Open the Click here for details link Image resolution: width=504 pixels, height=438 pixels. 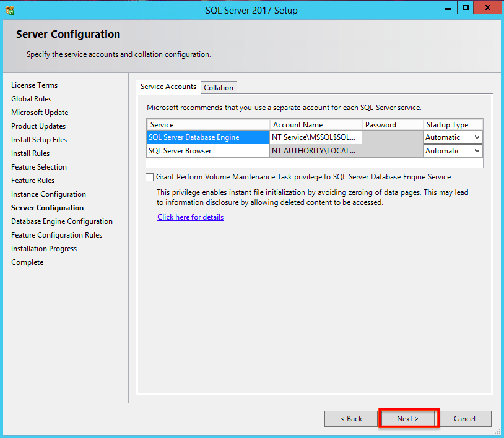190,217
